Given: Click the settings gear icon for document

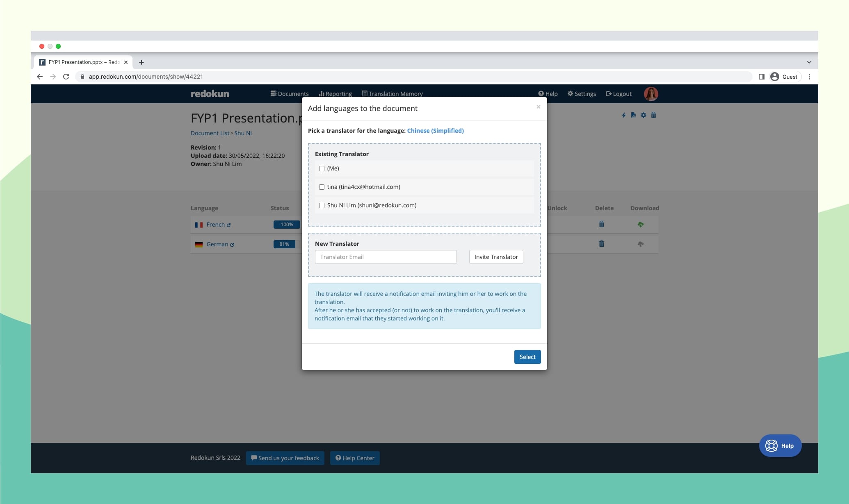Looking at the screenshot, I should pyautogui.click(x=644, y=115).
